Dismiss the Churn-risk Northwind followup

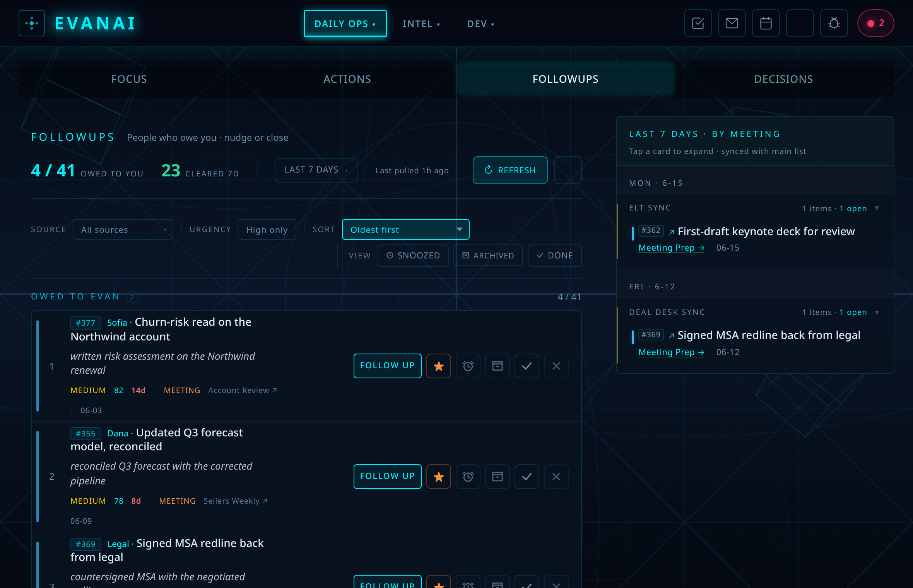[556, 366]
